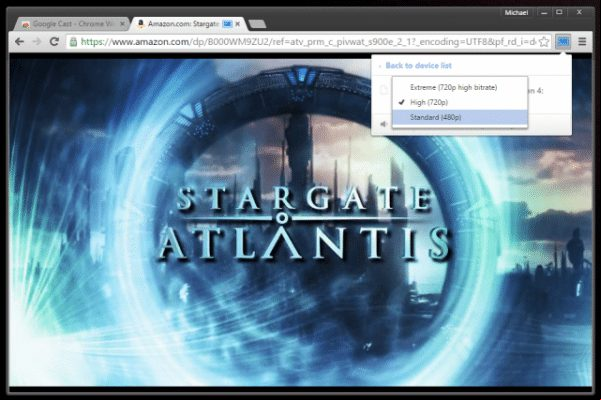This screenshot has width=601, height=400.
Task: Click the cast indicator icon on the Amazon tab
Action: pyautogui.click(x=228, y=24)
